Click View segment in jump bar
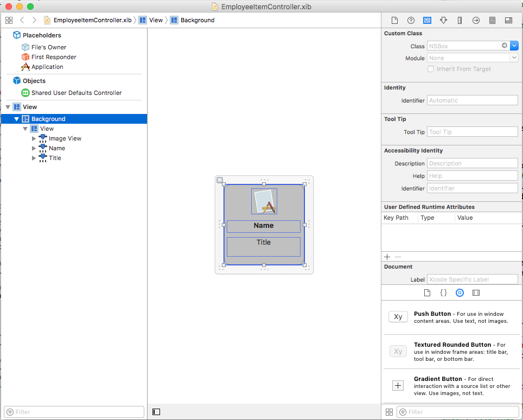This screenshot has height=420, width=523. 151,20
